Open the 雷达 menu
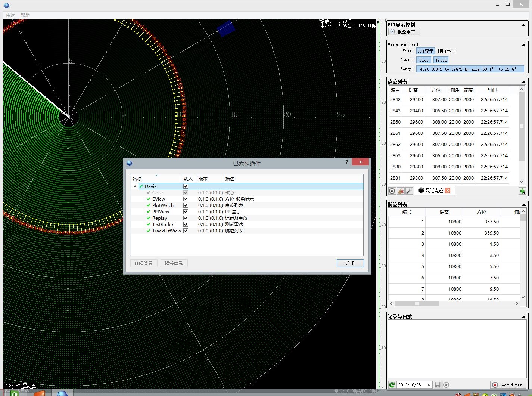The width and height of the screenshot is (532, 396). pyautogui.click(x=10, y=15)
